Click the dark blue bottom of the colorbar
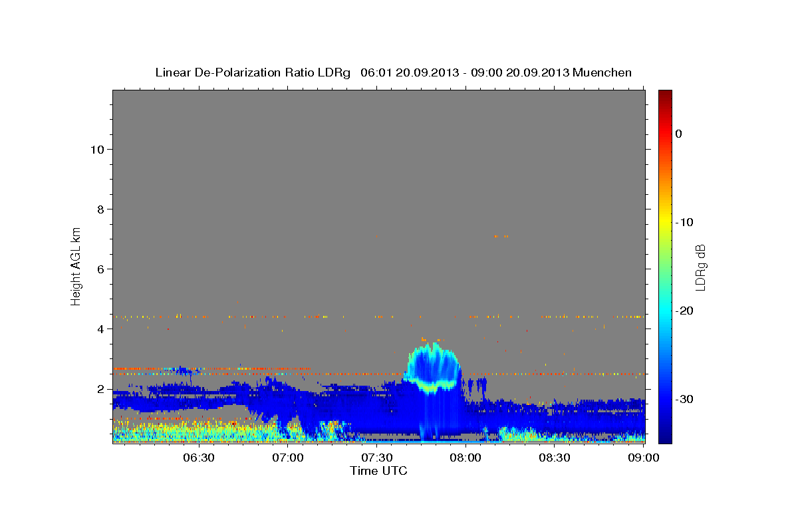The image size is (798, 532). click(x=665, y=438)
